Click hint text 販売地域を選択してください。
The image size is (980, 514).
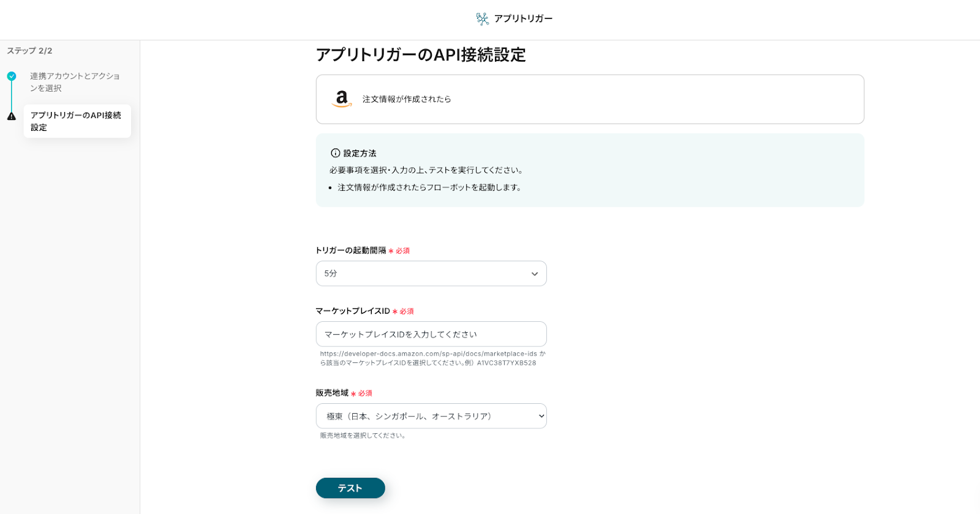[363, 436]
